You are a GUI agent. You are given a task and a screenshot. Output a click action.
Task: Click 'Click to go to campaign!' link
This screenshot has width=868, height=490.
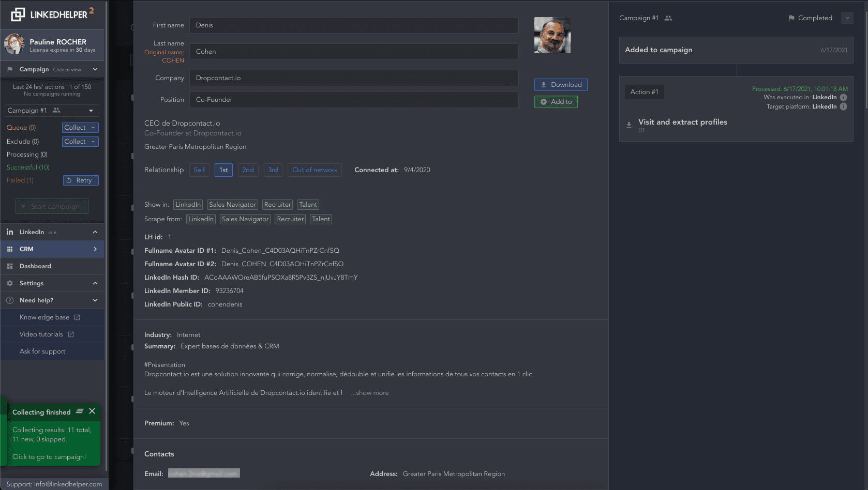pyautogui.click(x=49, y=457)
